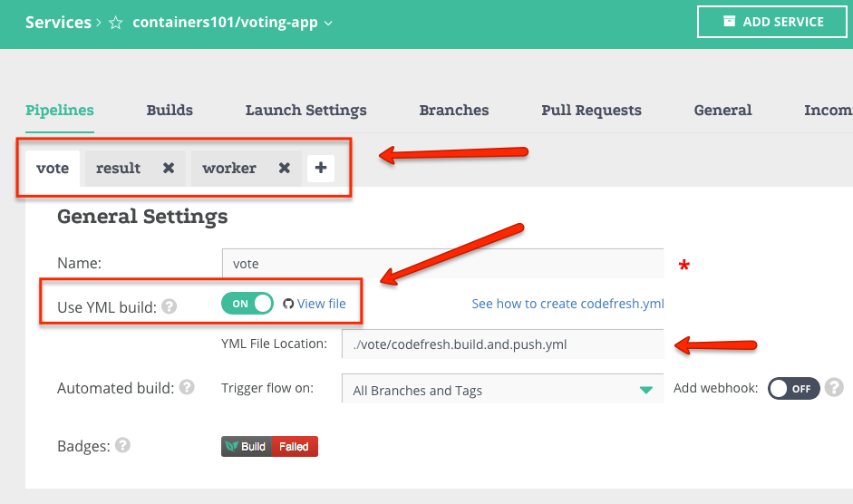Image resolution: width=853 pixels, height=504 pixels.
Task: Show help for Automated build
Action: coord(187,387)
